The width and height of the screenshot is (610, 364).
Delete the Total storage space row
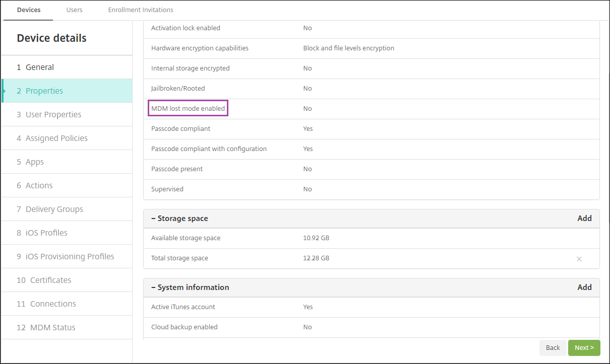pyautogui.click(x=579, y=259)
